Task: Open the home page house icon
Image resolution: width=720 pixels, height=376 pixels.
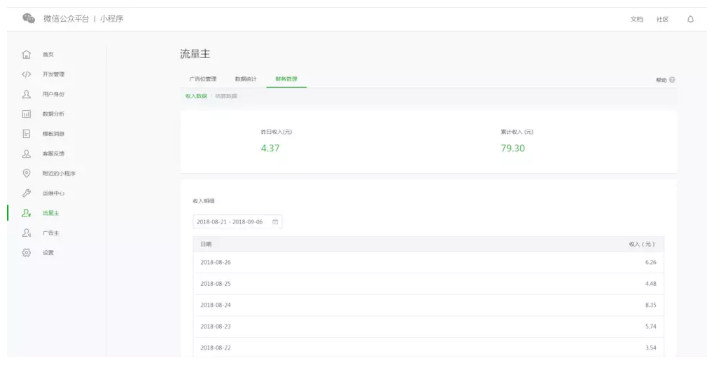Action: [27, 55]
